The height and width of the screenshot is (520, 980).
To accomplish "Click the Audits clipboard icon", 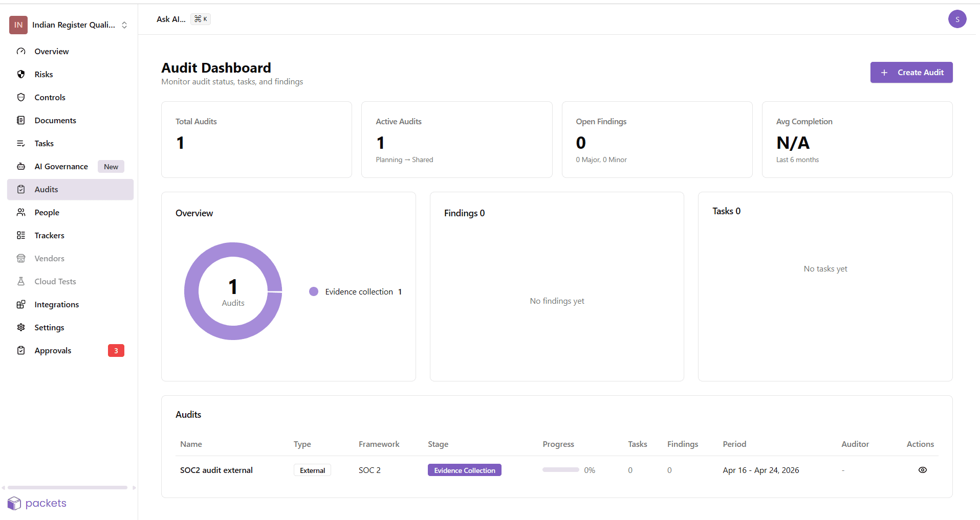I will (21, 189).
